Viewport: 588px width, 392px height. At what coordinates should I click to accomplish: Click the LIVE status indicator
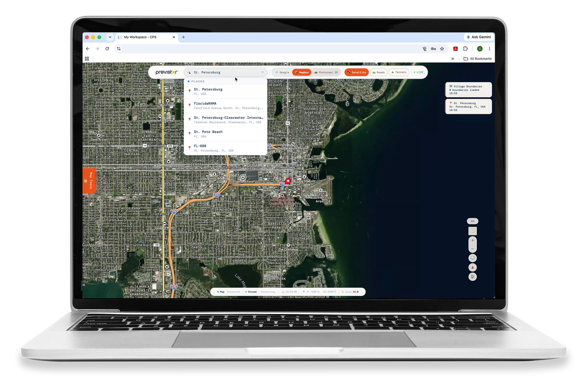pos(419,72)
